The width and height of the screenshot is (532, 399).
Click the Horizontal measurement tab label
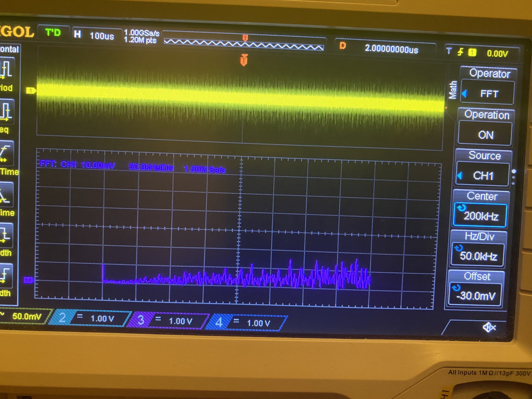[x=9, y=49]
